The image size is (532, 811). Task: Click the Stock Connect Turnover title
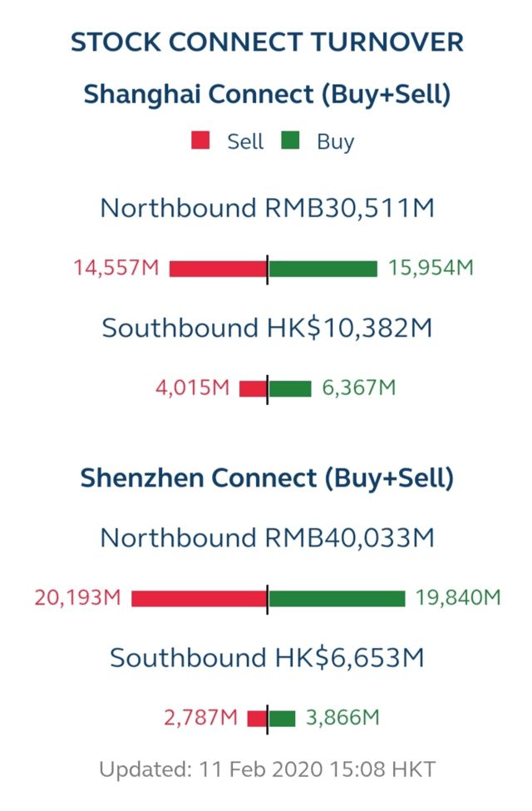267,42
